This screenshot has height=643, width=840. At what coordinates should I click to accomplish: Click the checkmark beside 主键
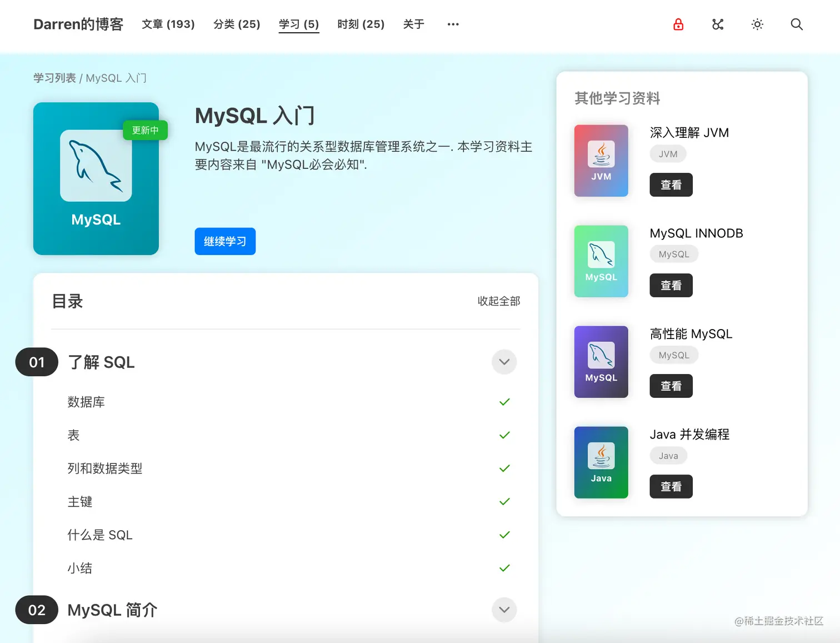click(x=504, y=502)
